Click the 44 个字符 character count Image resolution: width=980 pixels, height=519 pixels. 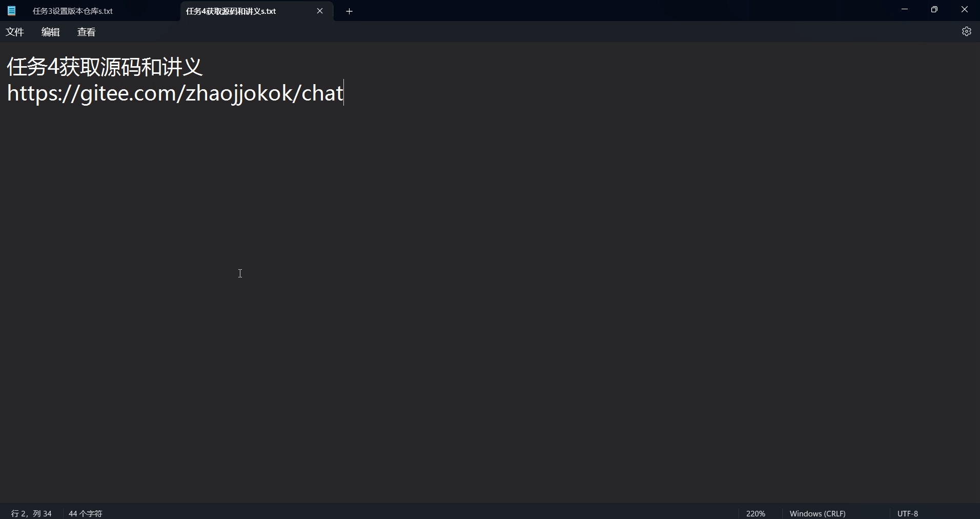(86, 513)
